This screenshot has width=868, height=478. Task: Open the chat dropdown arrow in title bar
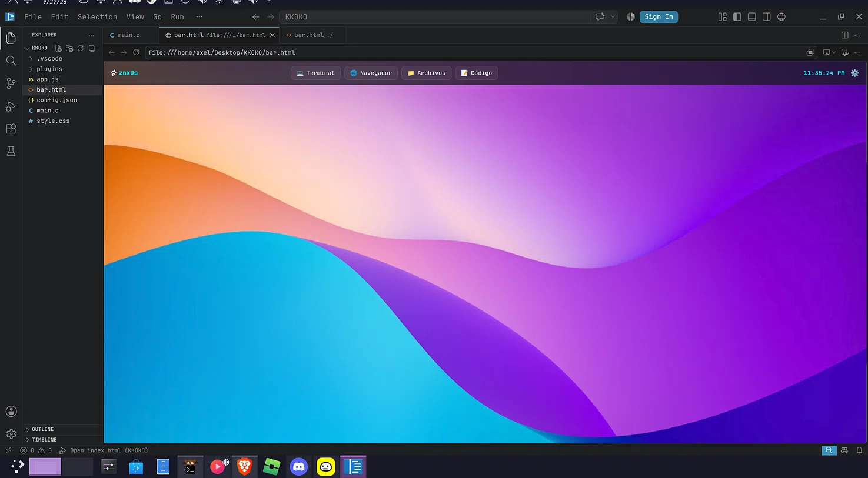tap(613, 17)
